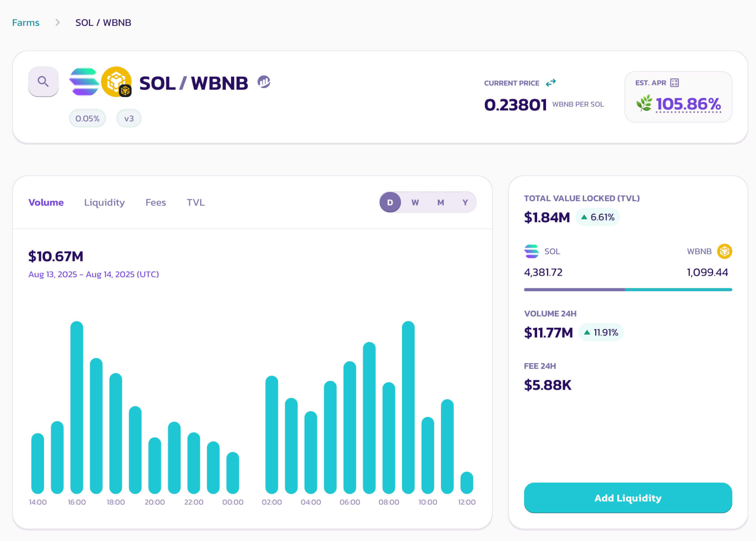The width and height of the screenshot is (756, 541).
Task: Click the 105.86% estimated APR value
Action: (x=688, y=104)
